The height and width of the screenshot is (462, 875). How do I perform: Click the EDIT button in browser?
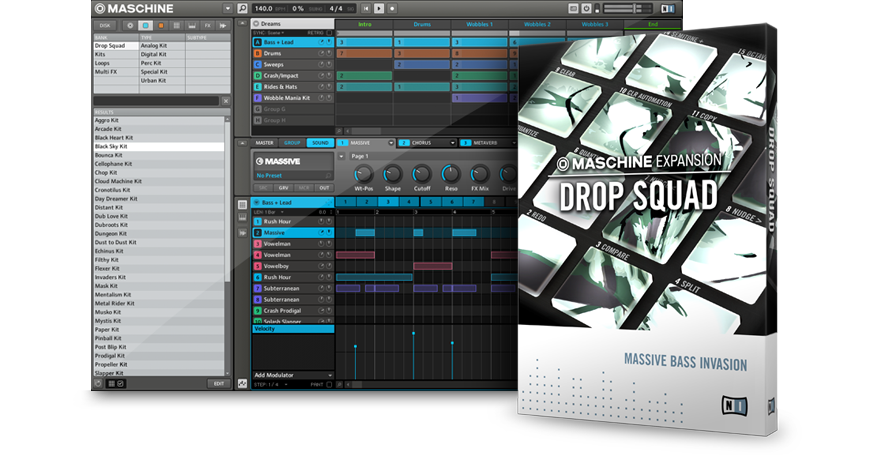[219, 383]
